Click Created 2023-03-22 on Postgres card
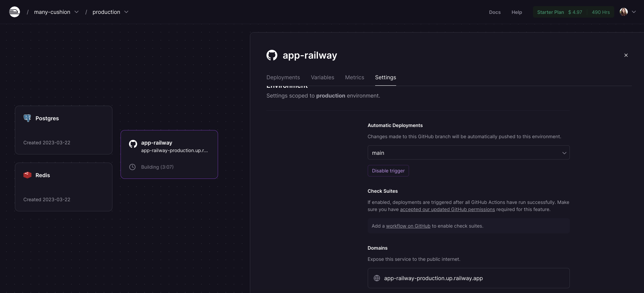The image size is (644, 293). tap(47, 143)
